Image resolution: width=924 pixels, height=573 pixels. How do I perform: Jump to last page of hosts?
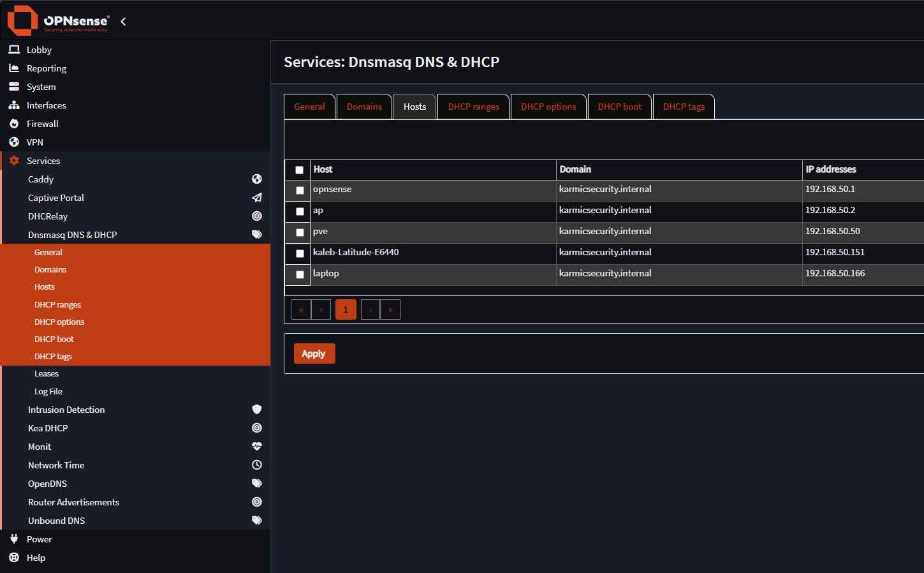(x=390, y=309)
